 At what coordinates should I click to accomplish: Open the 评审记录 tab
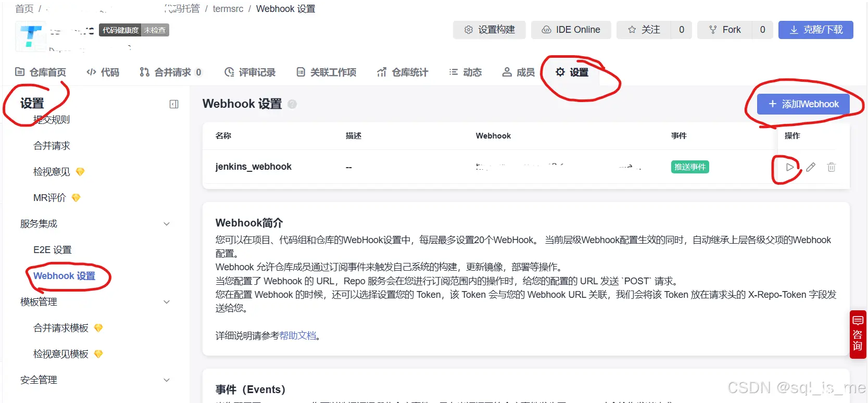click(250, 72)
